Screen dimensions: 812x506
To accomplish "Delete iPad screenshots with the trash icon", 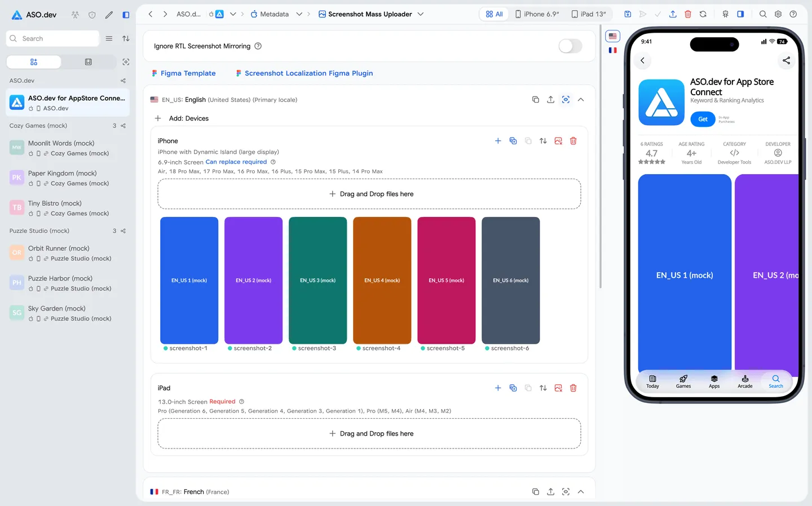I will [x=573, y=388].
